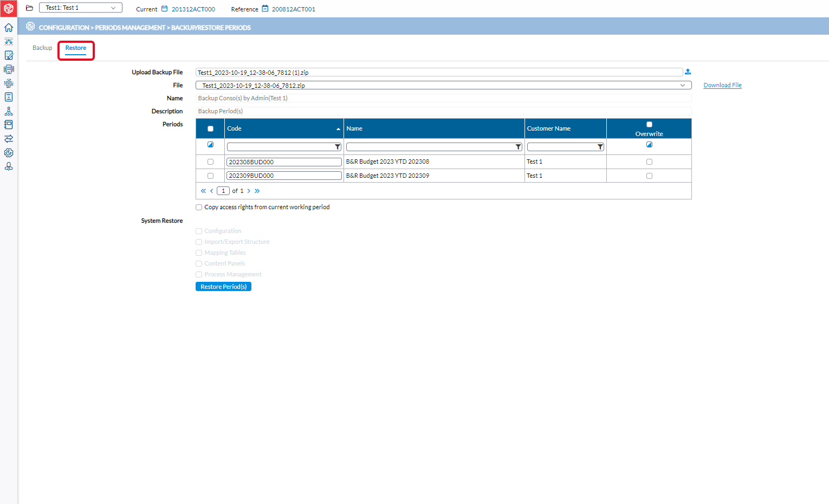The width and height of the screenshot is (829, 504).
Task: Open the notebook journal sidebar icon
Action: (x=9, y=125)
